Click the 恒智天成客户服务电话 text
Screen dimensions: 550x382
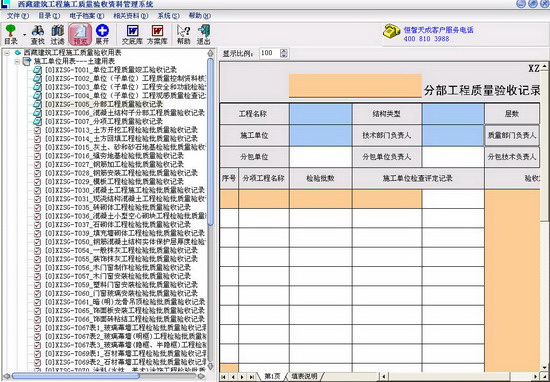(x=438, y=30)
